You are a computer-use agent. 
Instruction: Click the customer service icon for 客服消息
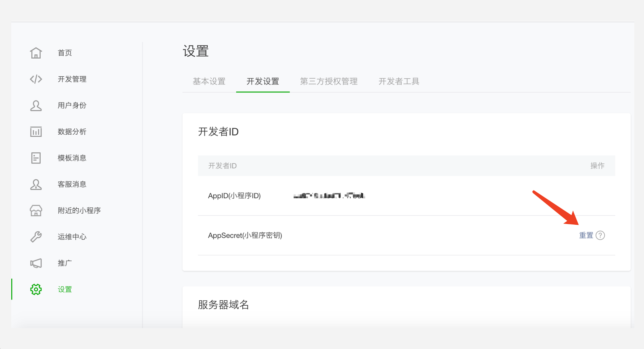pyautogui.click(x=36, y=185)
